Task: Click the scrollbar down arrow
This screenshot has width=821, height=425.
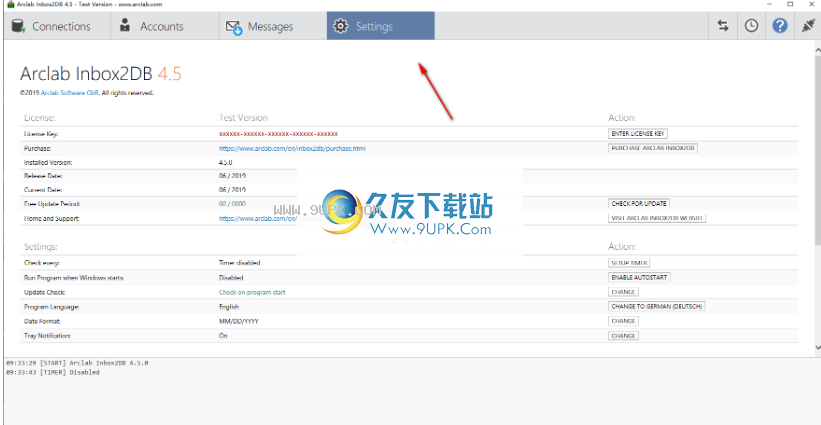Action: click(x=817, y=348)
